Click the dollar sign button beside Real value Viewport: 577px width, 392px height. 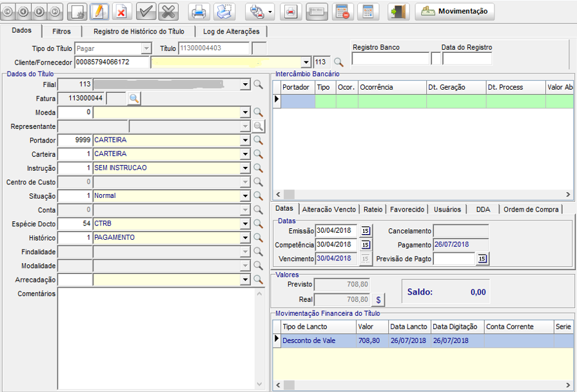tap(378, 299)
